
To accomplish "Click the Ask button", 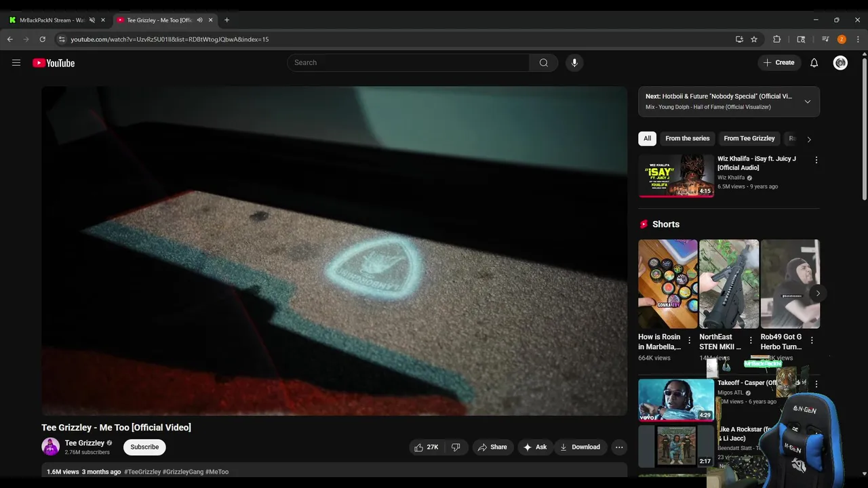I will pyautogui.click(x=534, y=447).
